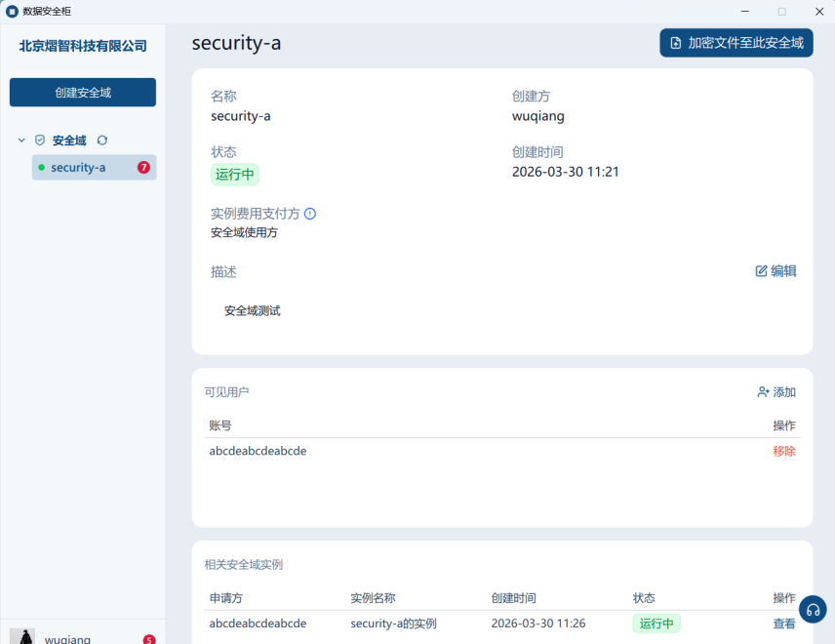This screenshot has height=644, width=835.
Task: Remove user abcdeabcdeabcde via 移除
Action: [x=784, y=451]
